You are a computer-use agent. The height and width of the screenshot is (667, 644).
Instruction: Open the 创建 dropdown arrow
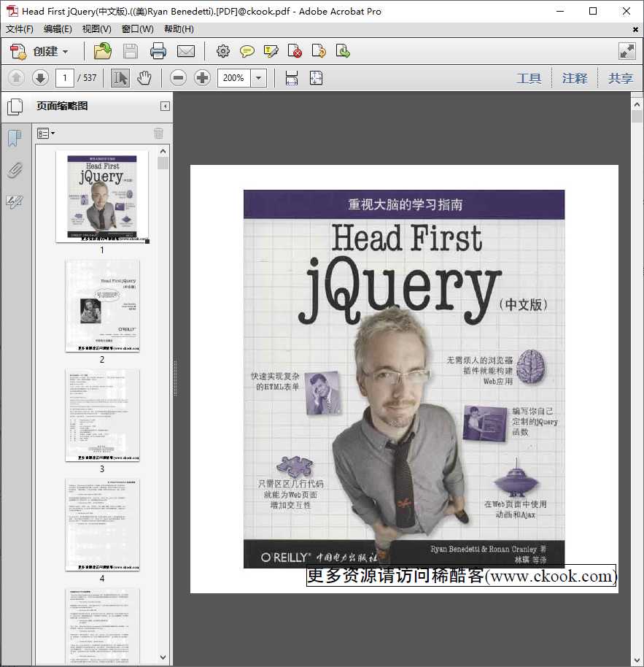click(x=65, y=52)
